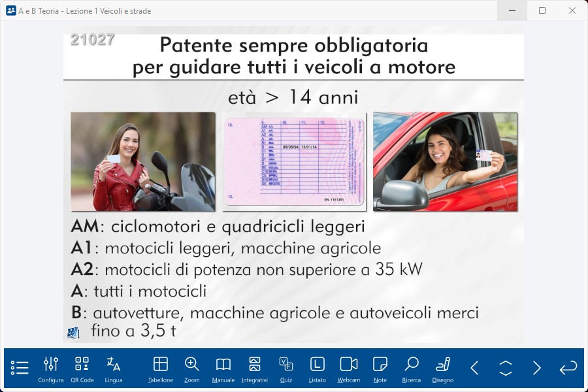Click the small icon beside 'fino a 3,5 t'
The image size is (588, 392).
(73, 333)
